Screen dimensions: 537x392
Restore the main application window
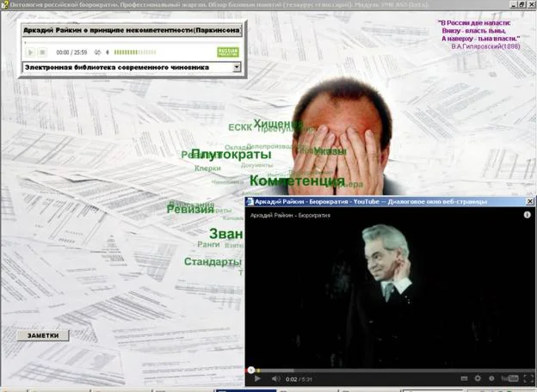(522, 4)
